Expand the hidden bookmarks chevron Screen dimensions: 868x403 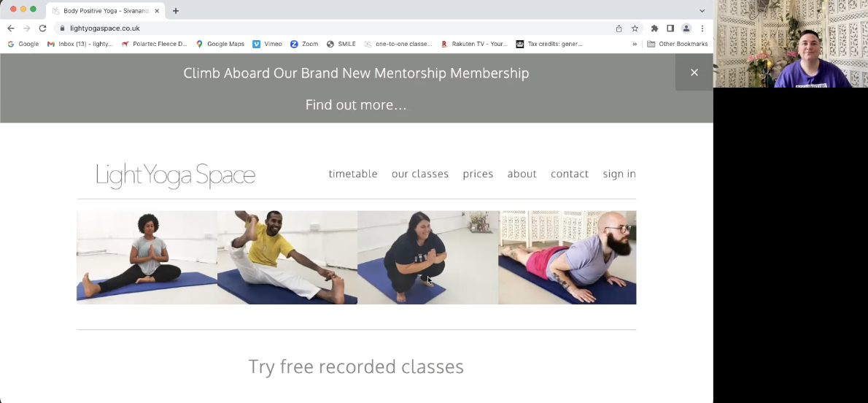pyautogui.click(x=635, y=44)
